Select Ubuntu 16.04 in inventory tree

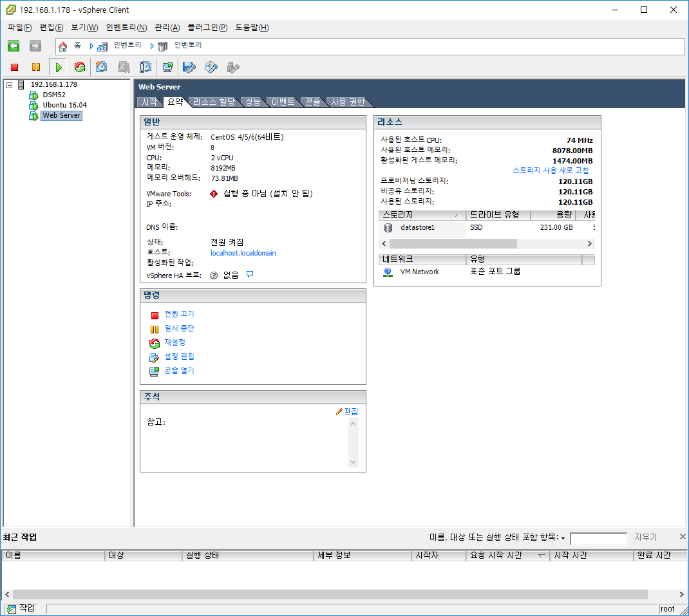click(x=64, y=105)
